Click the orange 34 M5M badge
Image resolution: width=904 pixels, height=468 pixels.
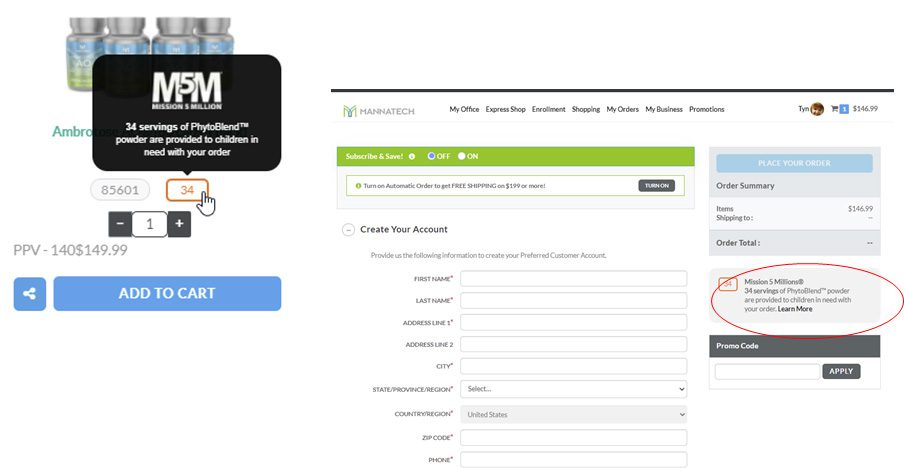pyautogui.click(x=187, y=190)
